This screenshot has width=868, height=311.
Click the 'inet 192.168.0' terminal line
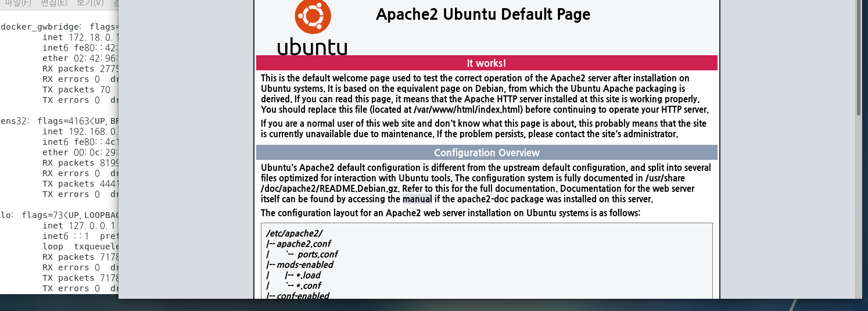tap(80, 131)
